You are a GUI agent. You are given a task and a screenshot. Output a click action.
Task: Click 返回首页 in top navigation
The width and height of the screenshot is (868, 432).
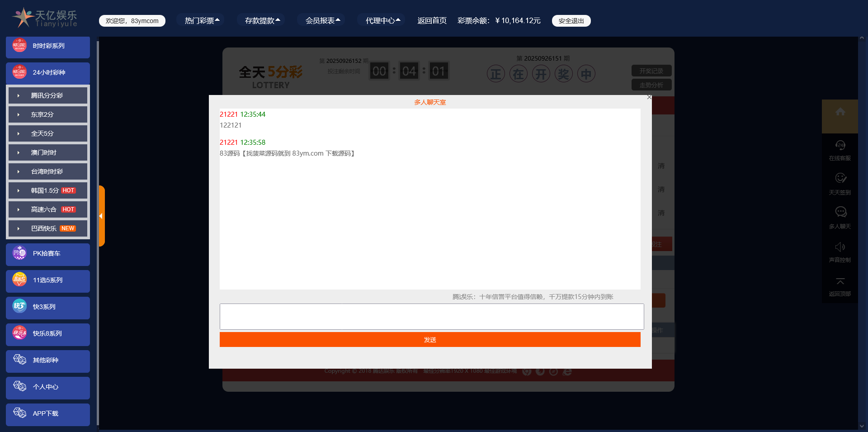point(432,20)
